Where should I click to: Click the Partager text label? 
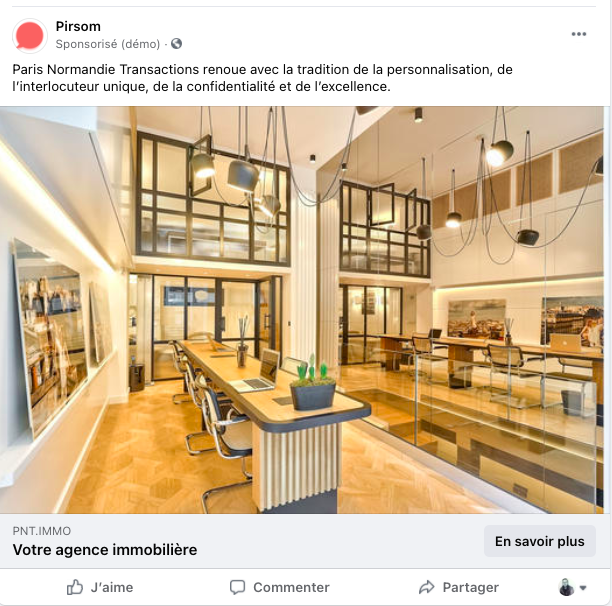471,587
